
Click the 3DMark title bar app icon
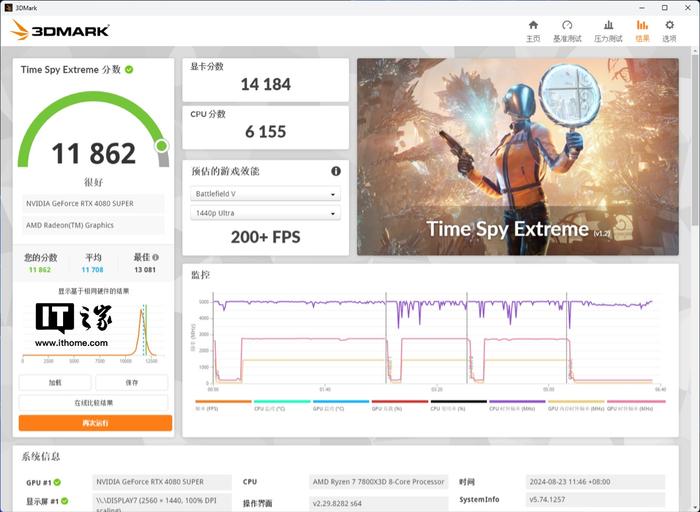coord(8,8)
